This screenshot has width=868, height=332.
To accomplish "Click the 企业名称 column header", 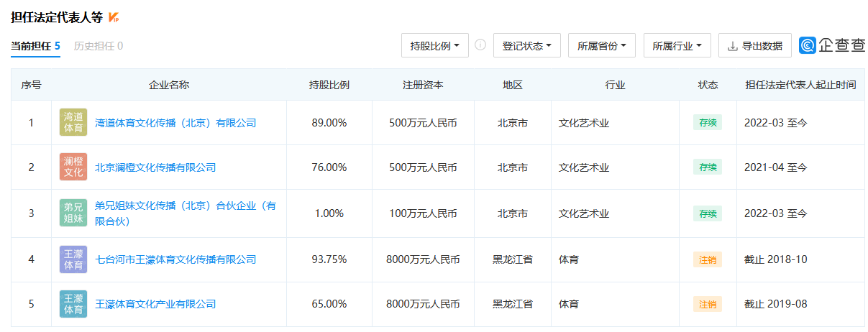I will tap(169, 85).
